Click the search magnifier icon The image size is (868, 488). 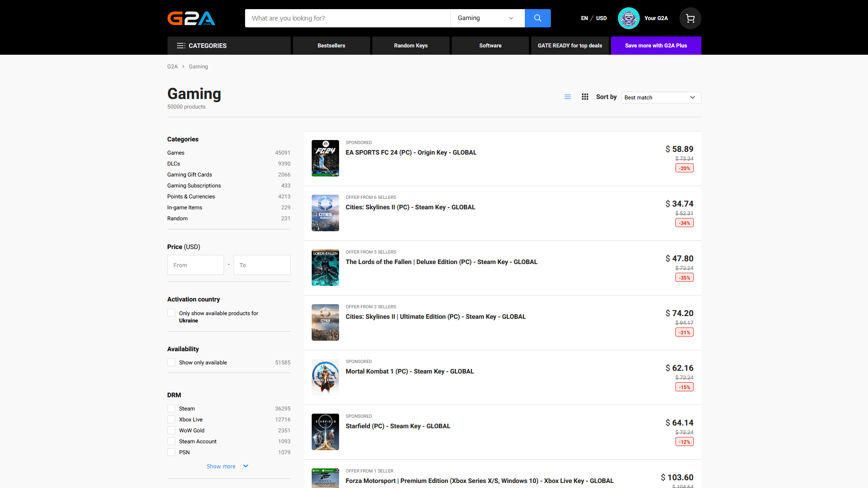pyautogui.click(x=538, y=18)
